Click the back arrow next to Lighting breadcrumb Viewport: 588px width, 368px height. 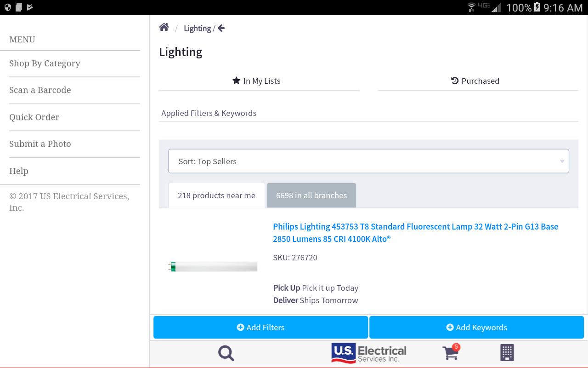(221, 29)
